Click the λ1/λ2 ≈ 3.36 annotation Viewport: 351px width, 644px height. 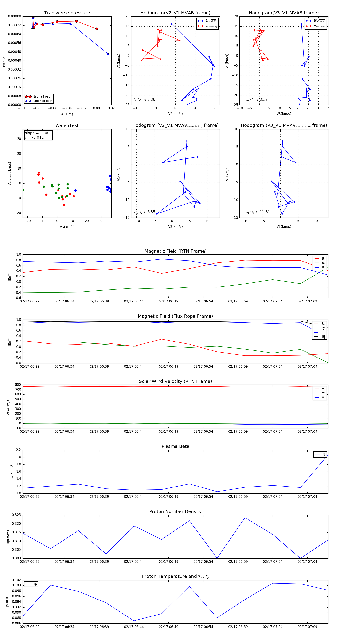pos(144,100)
